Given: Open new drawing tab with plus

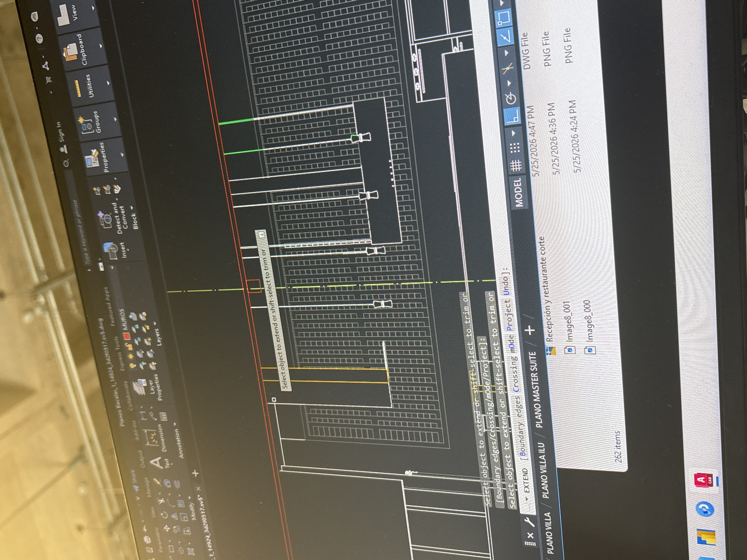Looking at the screenshot, I should pos(195,473).
